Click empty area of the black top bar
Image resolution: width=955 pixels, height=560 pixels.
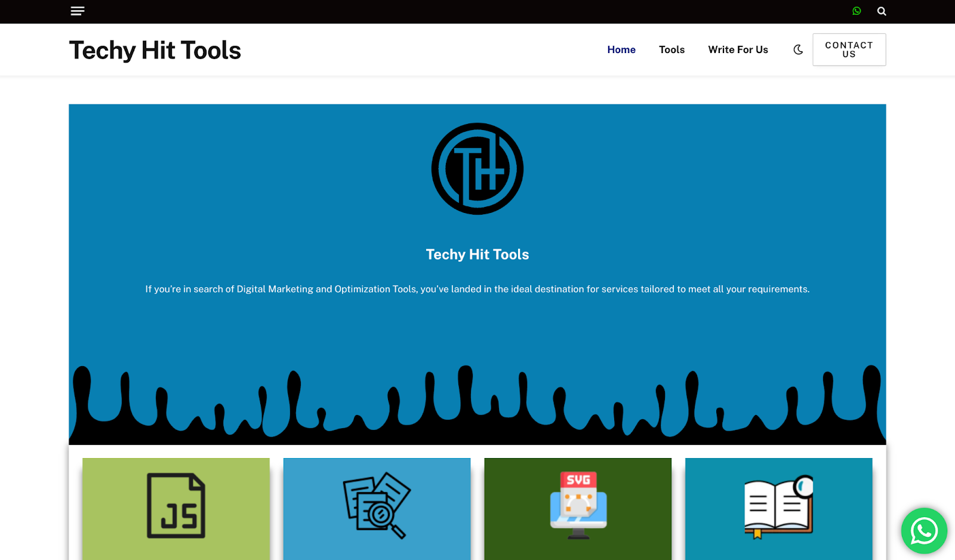478,11
